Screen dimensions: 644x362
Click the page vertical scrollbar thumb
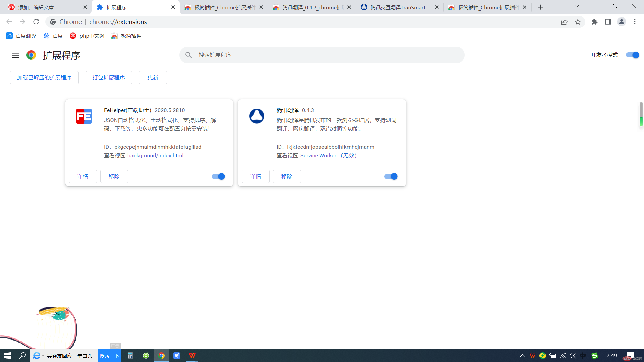tap(641, 114)
